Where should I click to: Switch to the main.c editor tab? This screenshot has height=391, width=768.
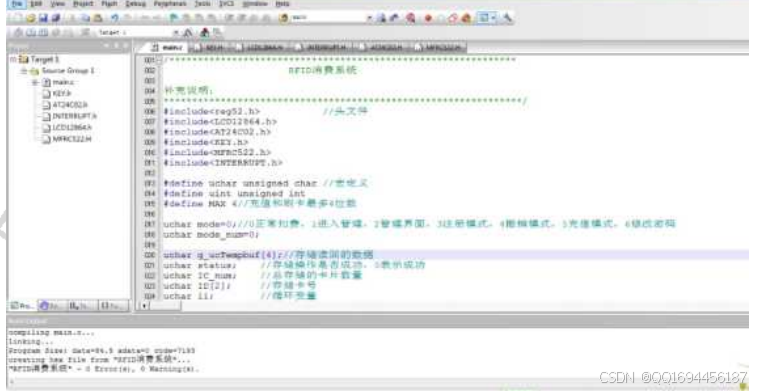(167, 47)
